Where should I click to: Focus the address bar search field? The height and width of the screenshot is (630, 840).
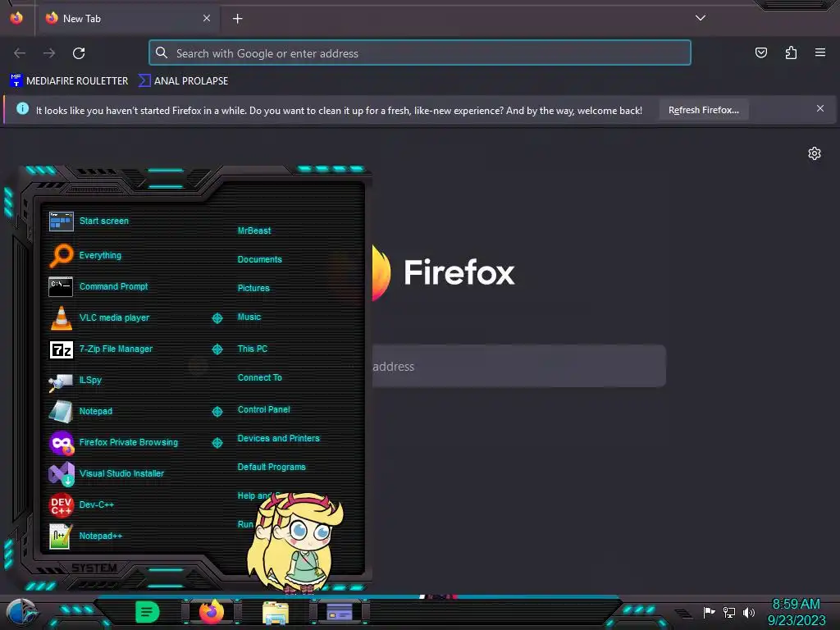[420, 53]
